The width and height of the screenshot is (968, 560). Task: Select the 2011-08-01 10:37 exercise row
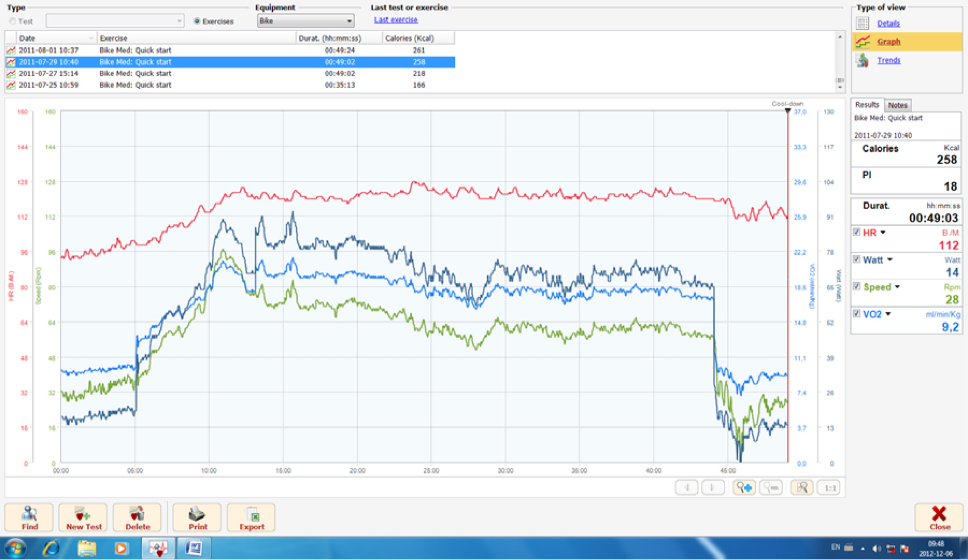(x=134, y=50)
